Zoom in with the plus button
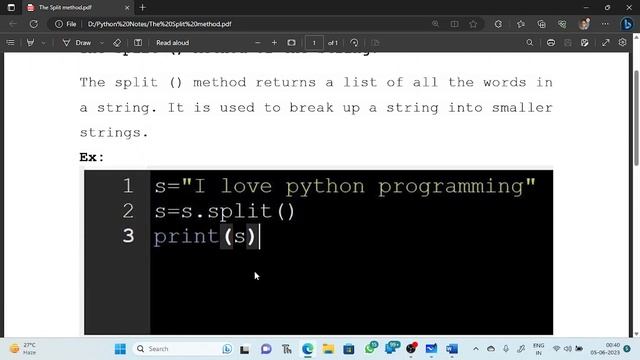This screenshot has height=360, width=640. [274, 42]
